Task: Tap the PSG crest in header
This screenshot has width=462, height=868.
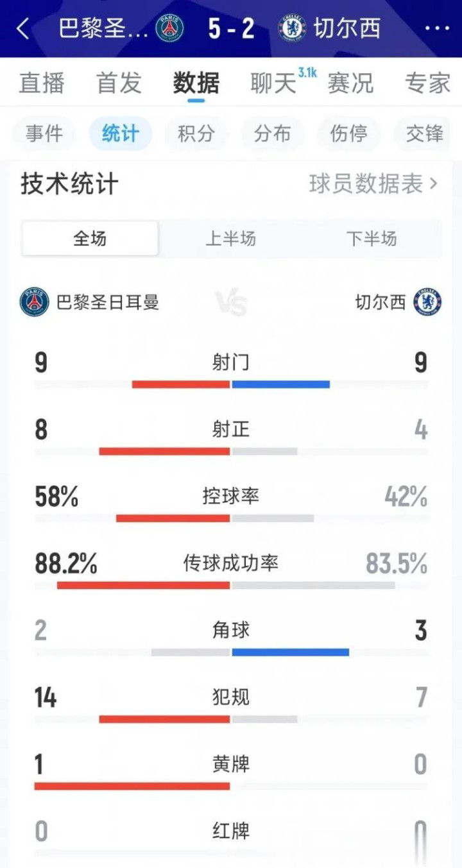Action: point(170,29)
